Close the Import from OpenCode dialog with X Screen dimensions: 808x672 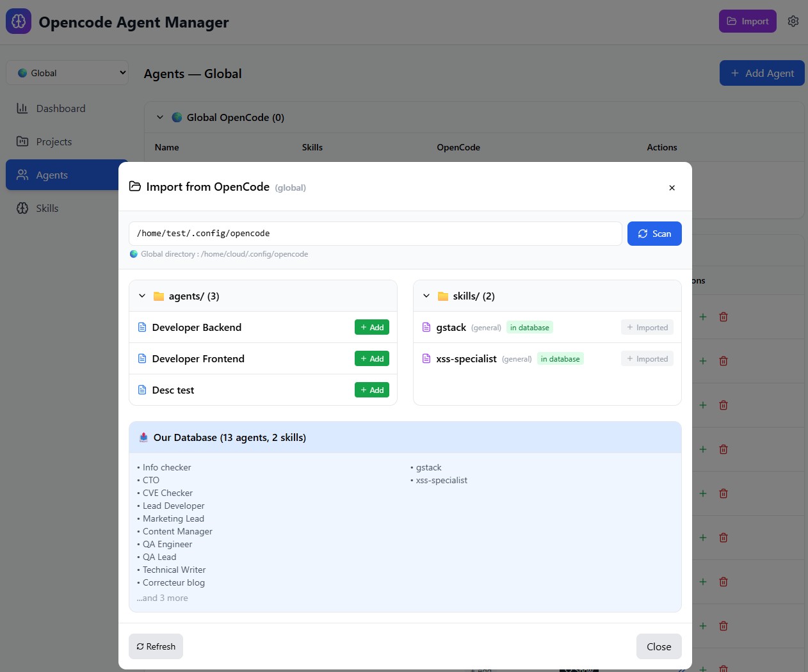[x=672, y=188]
